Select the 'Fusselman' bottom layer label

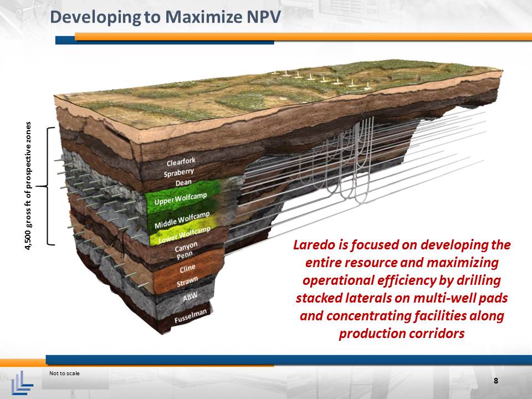click(190, 316)
